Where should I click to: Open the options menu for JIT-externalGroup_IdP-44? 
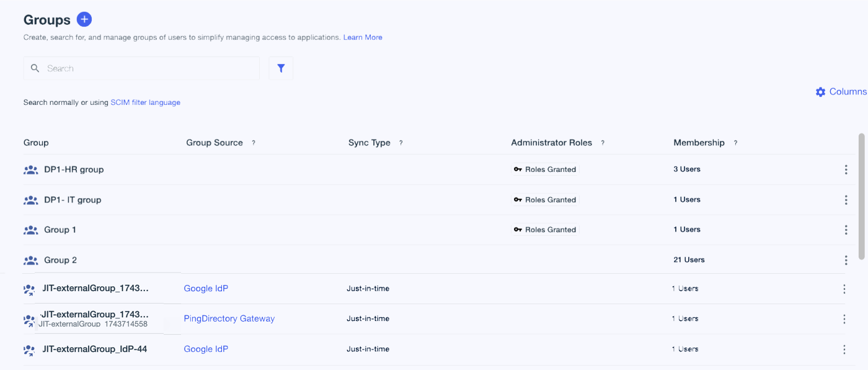click(x=844, y=349)
